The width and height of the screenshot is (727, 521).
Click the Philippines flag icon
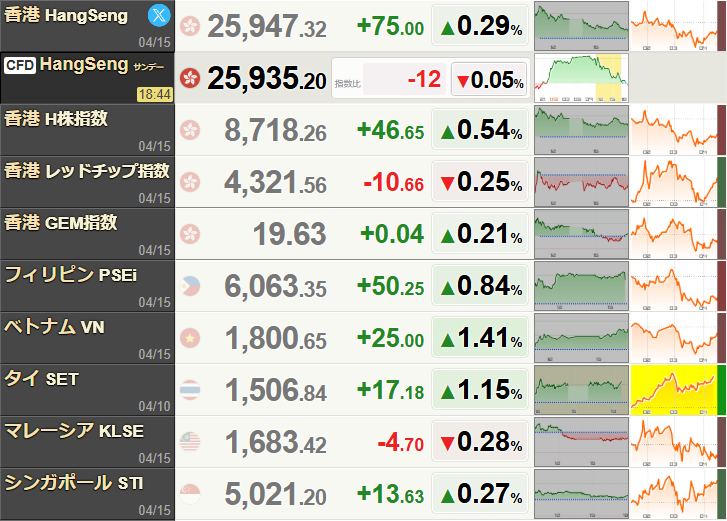[x=190, y=286]
